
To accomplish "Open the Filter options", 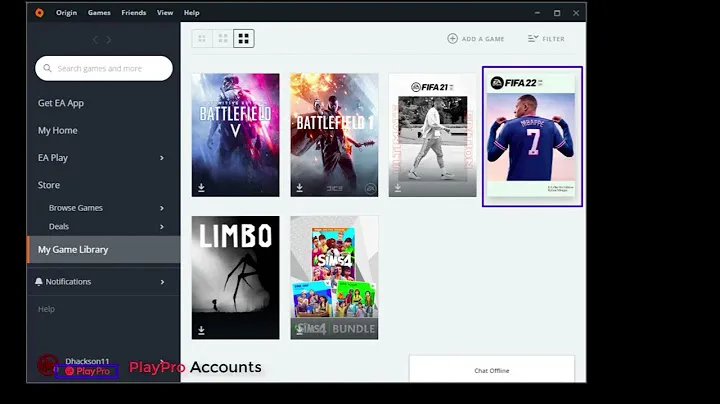I will 546,39.
